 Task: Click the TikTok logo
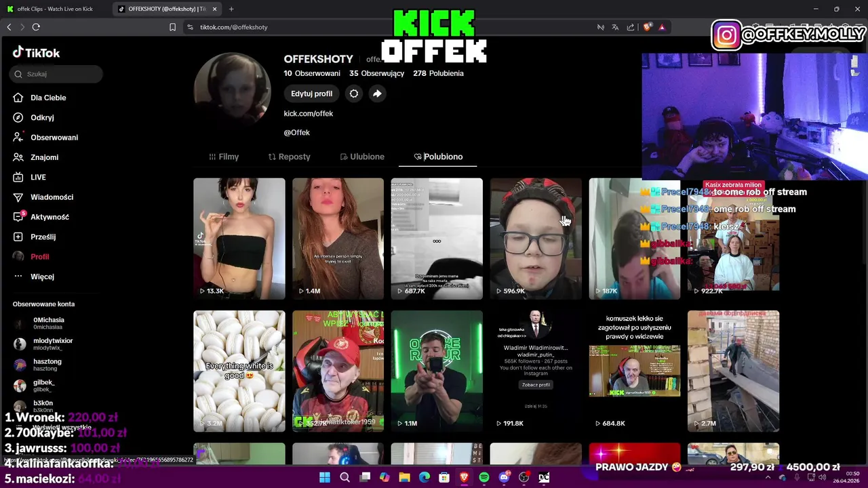(36, 52)
